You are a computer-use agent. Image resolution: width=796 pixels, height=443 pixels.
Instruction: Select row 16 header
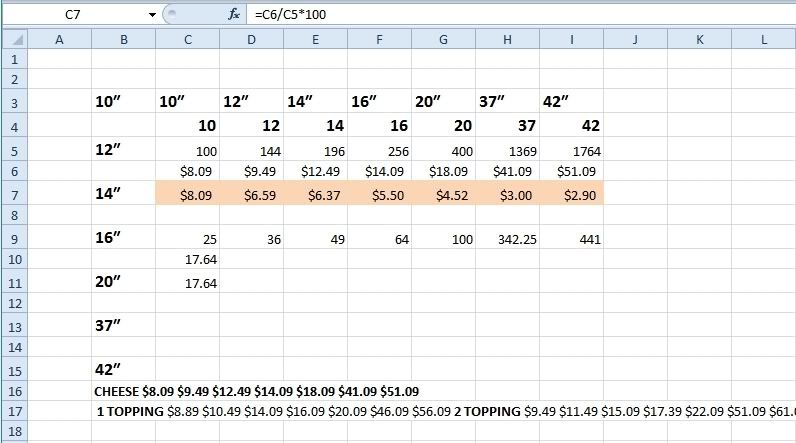(13, 391)
